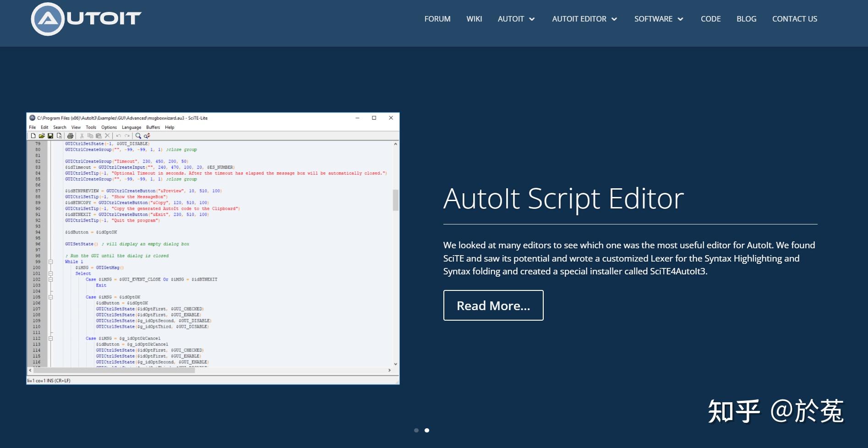Screen dimensions: 868x448
Task: Open the CONTACT US page link
Action: [795, 19]
